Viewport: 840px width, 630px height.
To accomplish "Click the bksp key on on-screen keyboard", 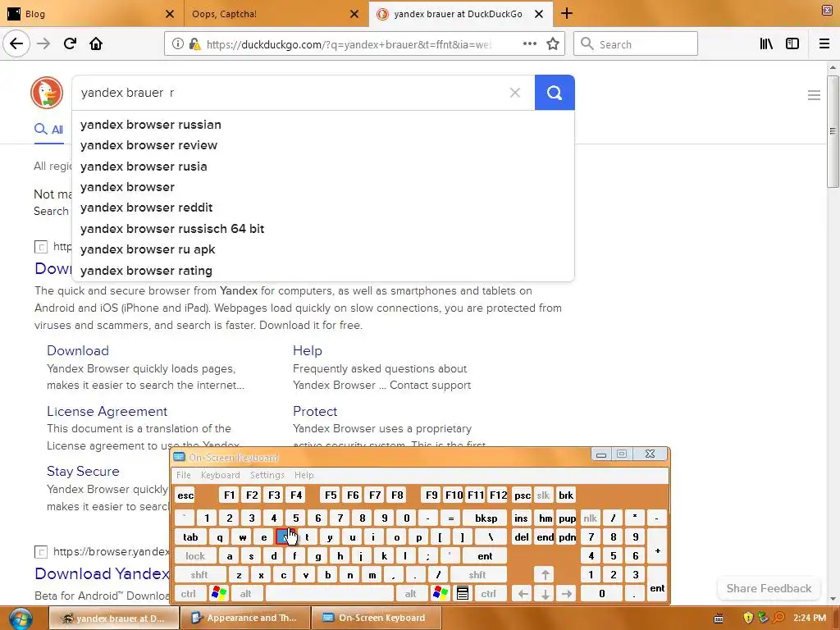I will point(486,518).
